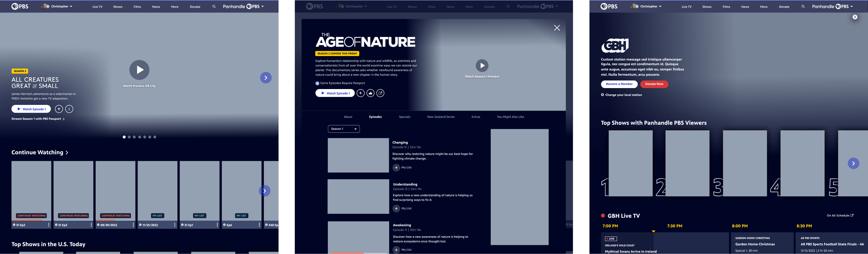Image resolution: width=868 pixels, height=254 pixels.
Task: Toggle My List for the 'Awakening' episode
Action: point(396,250)
